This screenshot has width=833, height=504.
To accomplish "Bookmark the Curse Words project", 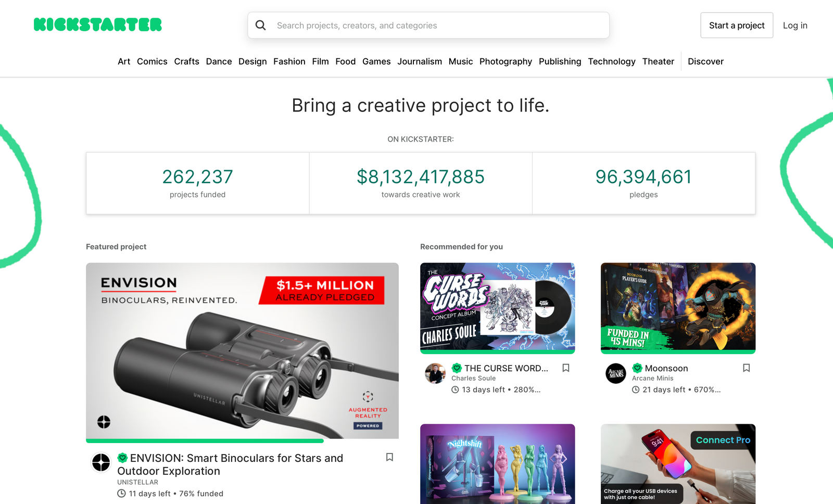I will (x=566, y=368).
